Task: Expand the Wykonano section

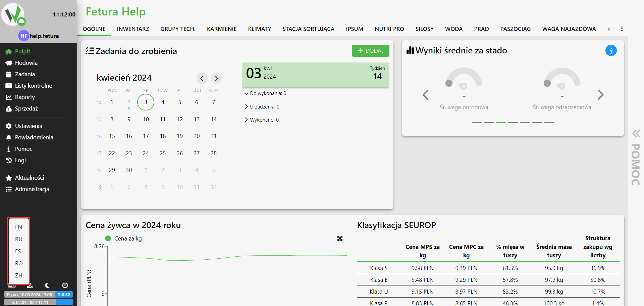Action: click(x=247, y=120)
